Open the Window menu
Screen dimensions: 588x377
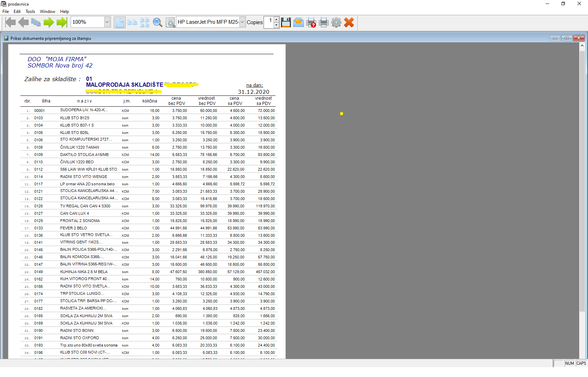pyautogui.click(x=48, y=12)
